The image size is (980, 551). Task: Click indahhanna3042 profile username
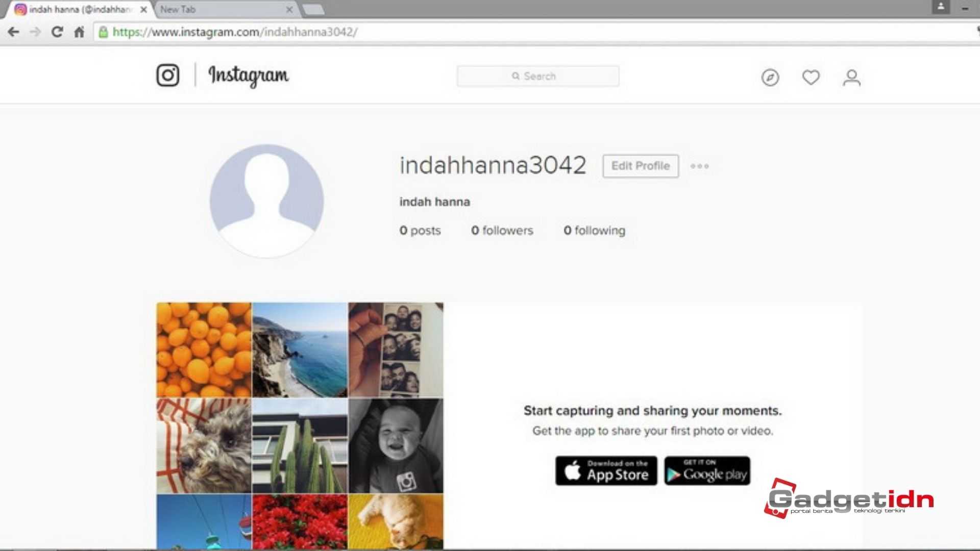point(494,164)
